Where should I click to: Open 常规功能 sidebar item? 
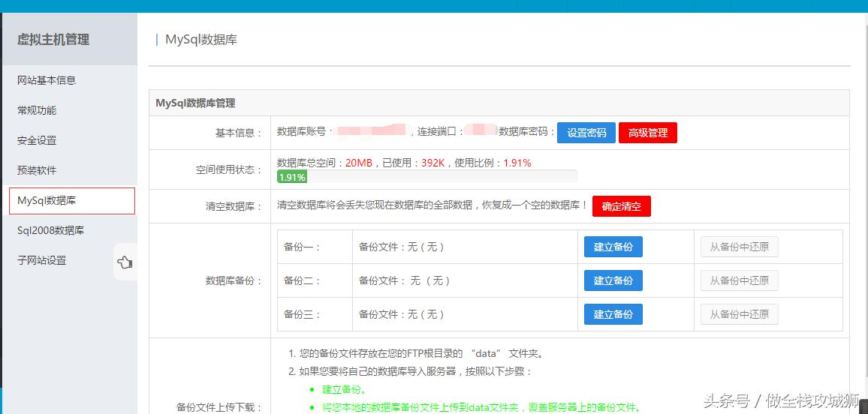[x=37, y=110]
